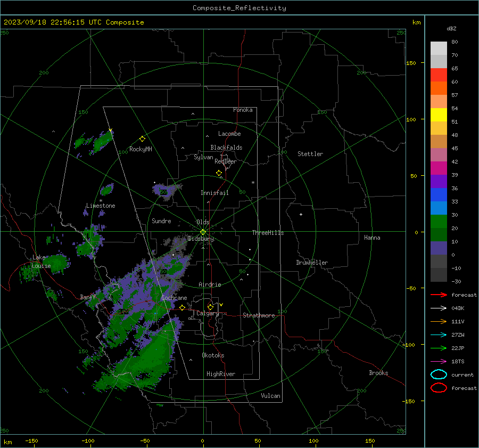The image size is (479, 448).
Task: Click the Airdrie label
Action: [x=210, y=284]
